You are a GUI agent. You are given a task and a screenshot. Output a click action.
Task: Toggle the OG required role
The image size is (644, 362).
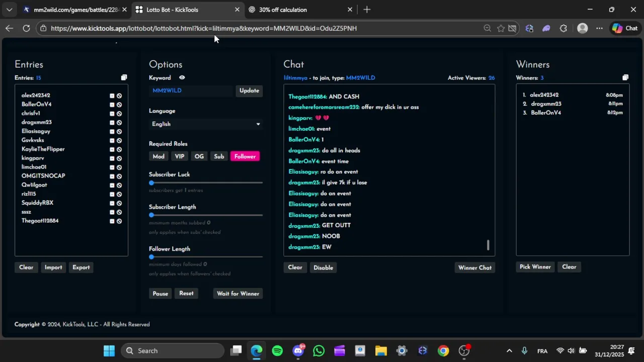click(199, 156)
